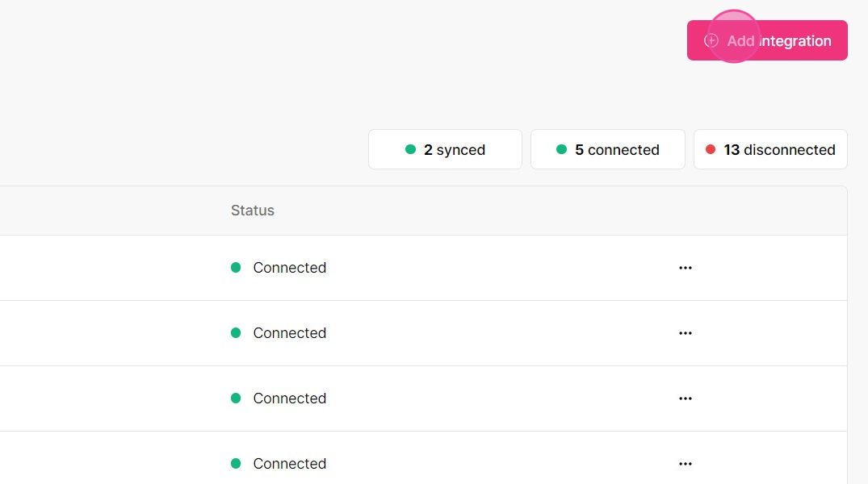The image size is (868, 484).
Task: Open the first row's three-dot menu
Action: (686, 268)
